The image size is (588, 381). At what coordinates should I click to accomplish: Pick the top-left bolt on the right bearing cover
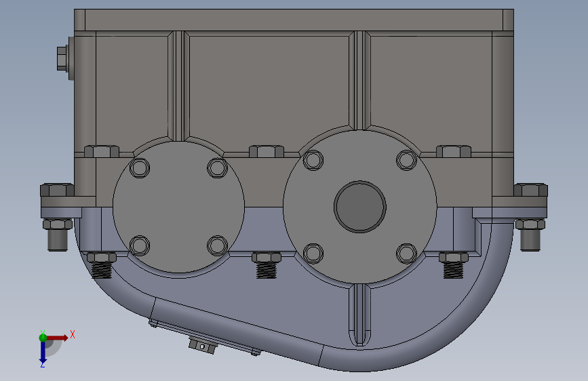point(313,160)
